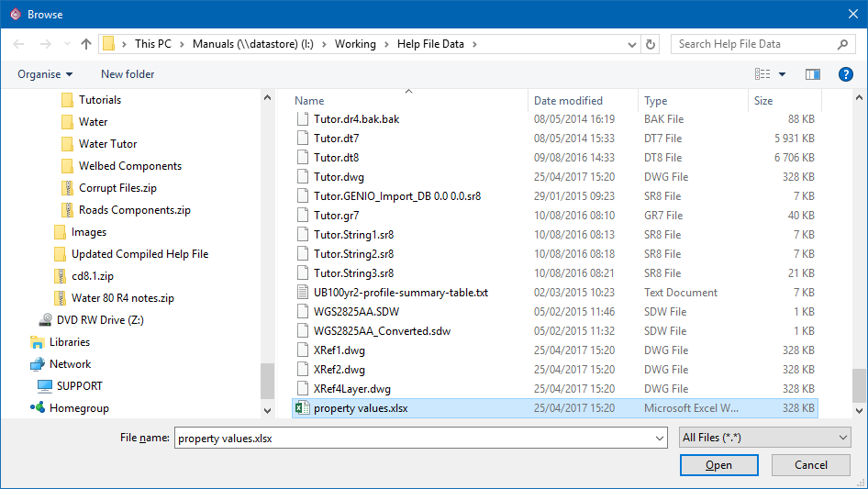The width and height of the screenshot is (868, 489).
Task: Select the Excel file property values.xlsx
Action: pyautogui.click(x=360, y=408)
